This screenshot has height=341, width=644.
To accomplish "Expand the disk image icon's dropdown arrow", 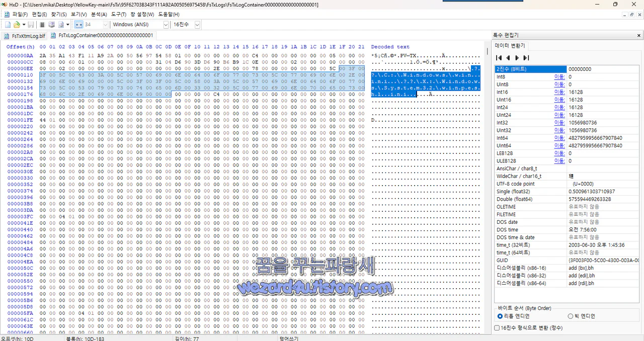I will coord(68,25).
